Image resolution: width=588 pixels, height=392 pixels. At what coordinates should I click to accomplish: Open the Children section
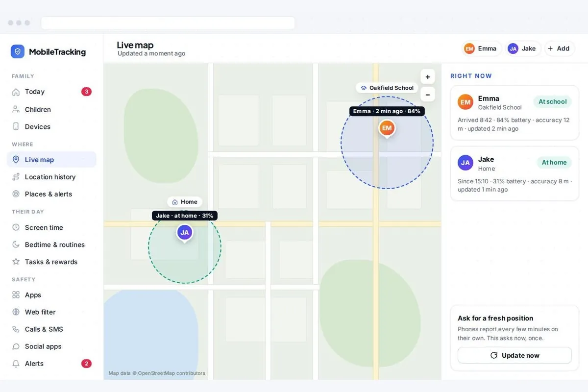51,109
